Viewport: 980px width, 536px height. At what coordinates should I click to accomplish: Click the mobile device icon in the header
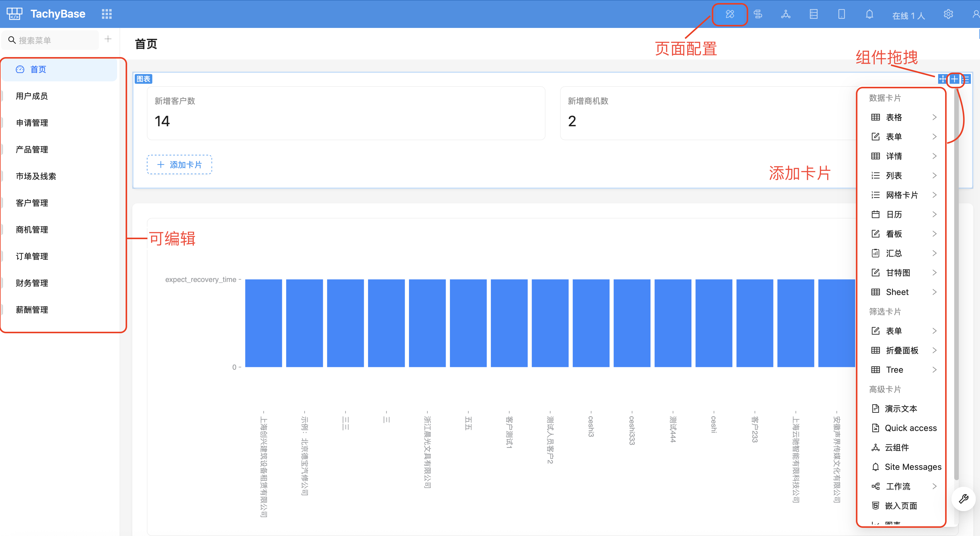point(841,15)
